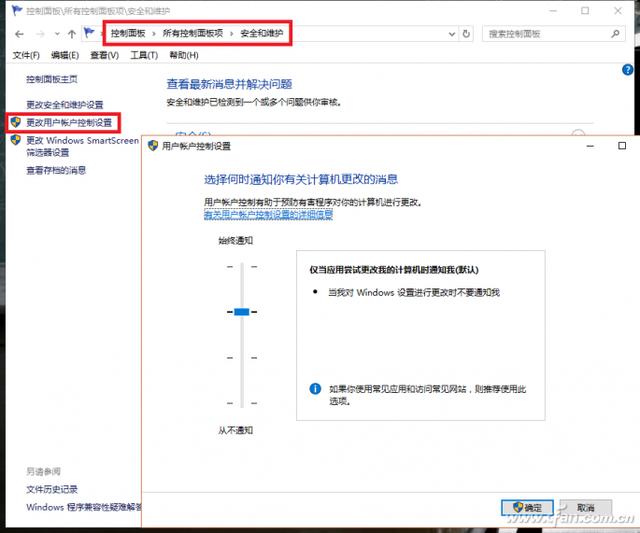Select 所有控制面板项 breadcrumb segment
Image resolution: width=640 pixels, height=533 pixels.
pyautogui.click(x=193, y=33)
